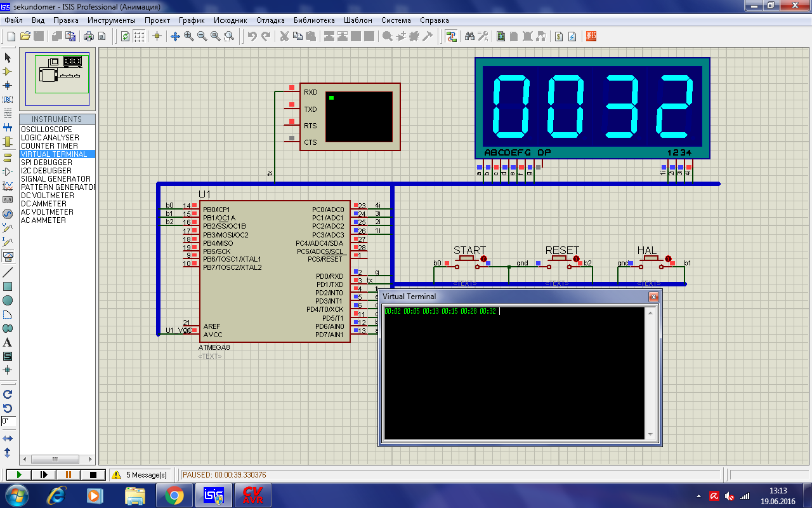Select LOGIC ANALYSER in instruments list
This screenshot has width=812, height=508.
pos(50,138)
